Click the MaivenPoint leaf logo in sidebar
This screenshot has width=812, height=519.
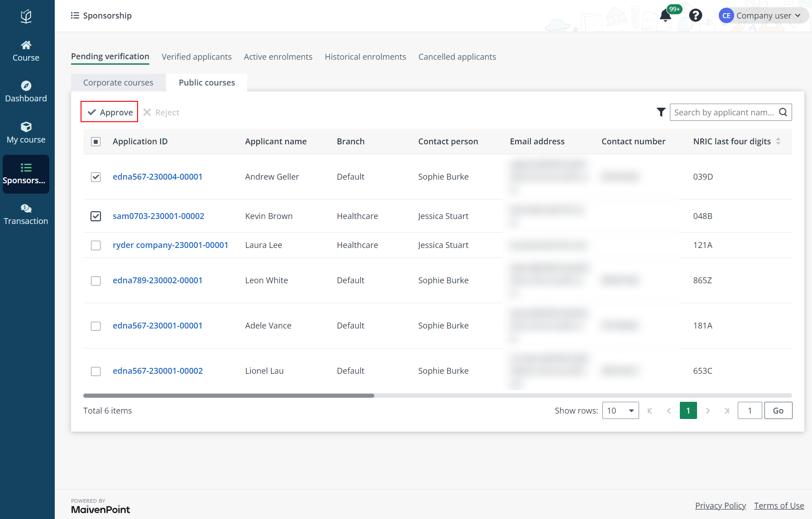(x=26, y=16)
